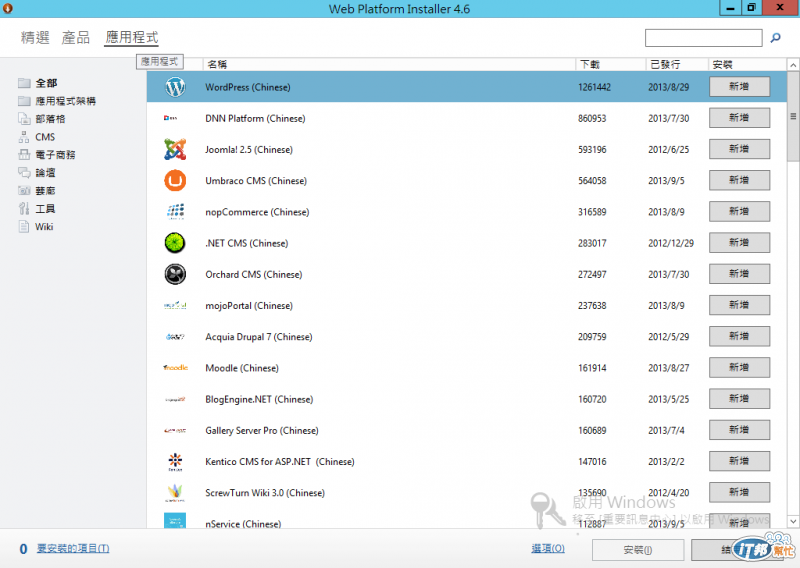800x568 pixels.
Task: Click the WordPress logo icon
Action: point(175,87)
